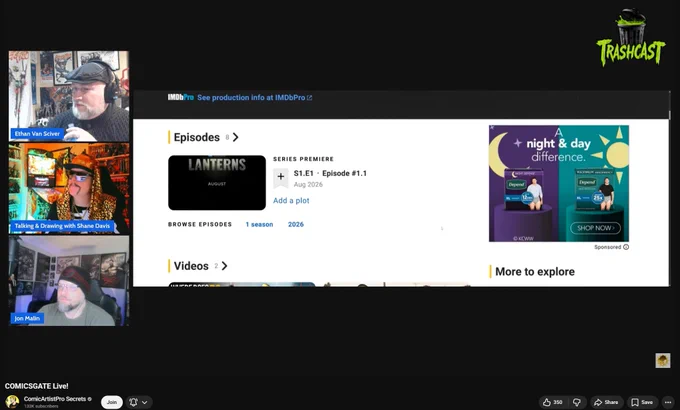Select Ethan Van Sciver webcam feed
The height and width of the screenshot is (410, 680).
[69, 96]
